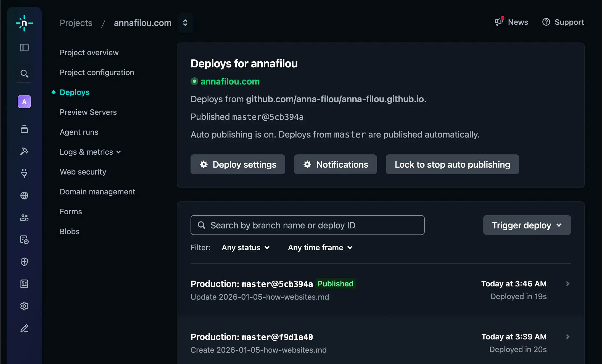The width and height of the screenshot is (602, 364).
Task: Open Deploy settings button
Action: click(x=237, y=164)
